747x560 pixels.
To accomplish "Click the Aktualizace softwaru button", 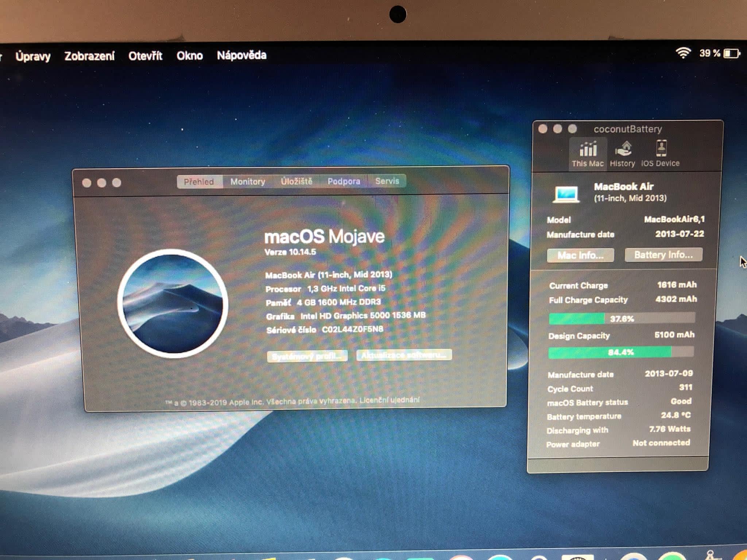I will 404,355.
